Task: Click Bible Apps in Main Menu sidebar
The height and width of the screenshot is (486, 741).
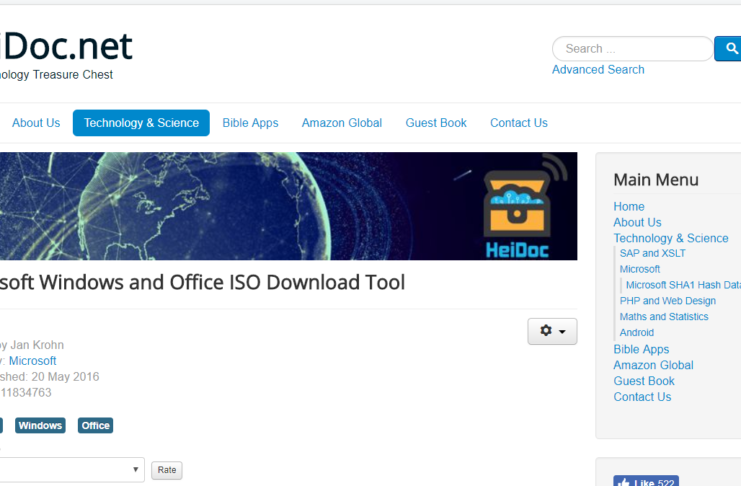Action: click(x=641, y=349)
